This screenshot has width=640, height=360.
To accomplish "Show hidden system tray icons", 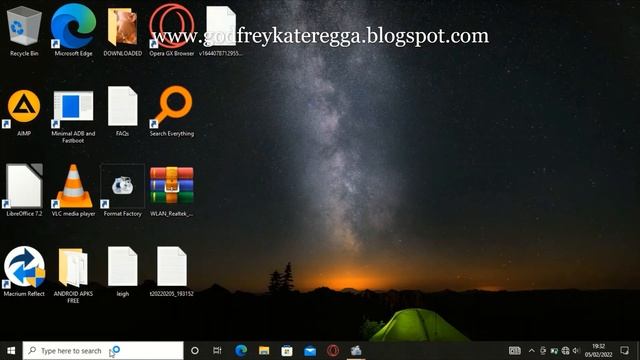I will tap(531, 351).
